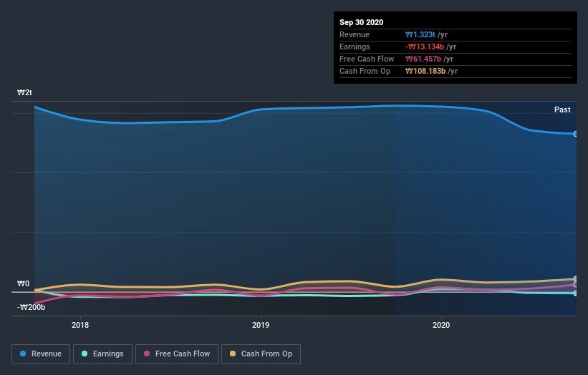The width and height of the screenshot is (588, 375).
Task: Click the ₩0 y-axis label
Action: point(23,283)
